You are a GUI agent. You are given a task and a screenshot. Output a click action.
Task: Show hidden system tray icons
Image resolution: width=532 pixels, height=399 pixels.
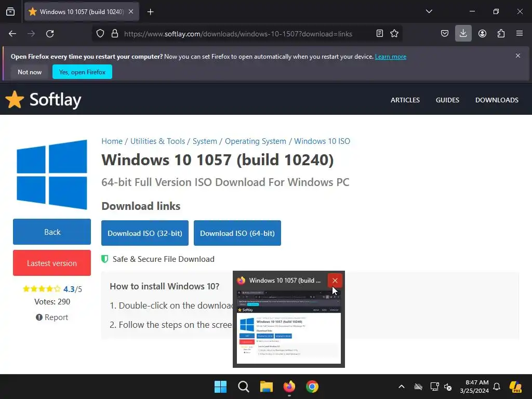click(x=402, y=387)
